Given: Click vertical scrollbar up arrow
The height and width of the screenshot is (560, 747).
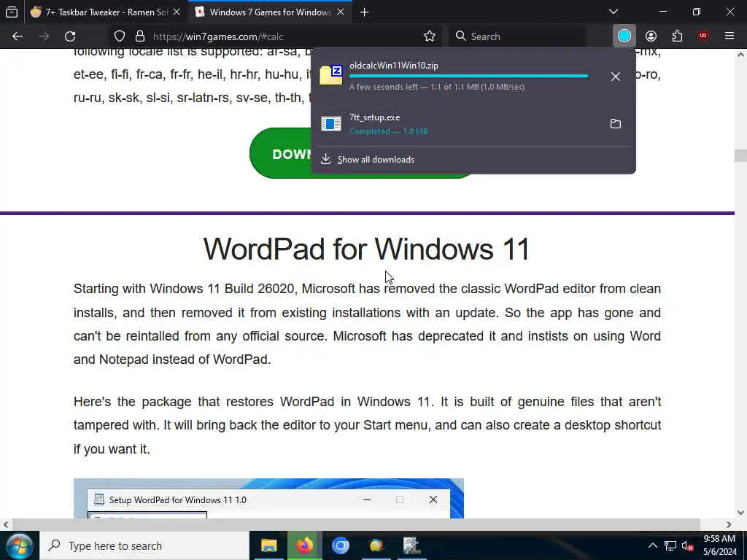Looking at the screenshot, I should coord(740,55).
